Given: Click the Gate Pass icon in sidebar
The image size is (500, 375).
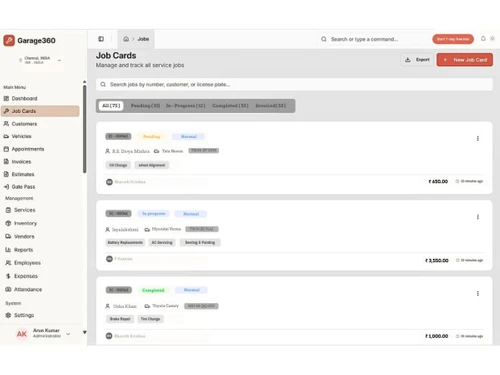Looking at the screenshot, I should tap(6, 187).
